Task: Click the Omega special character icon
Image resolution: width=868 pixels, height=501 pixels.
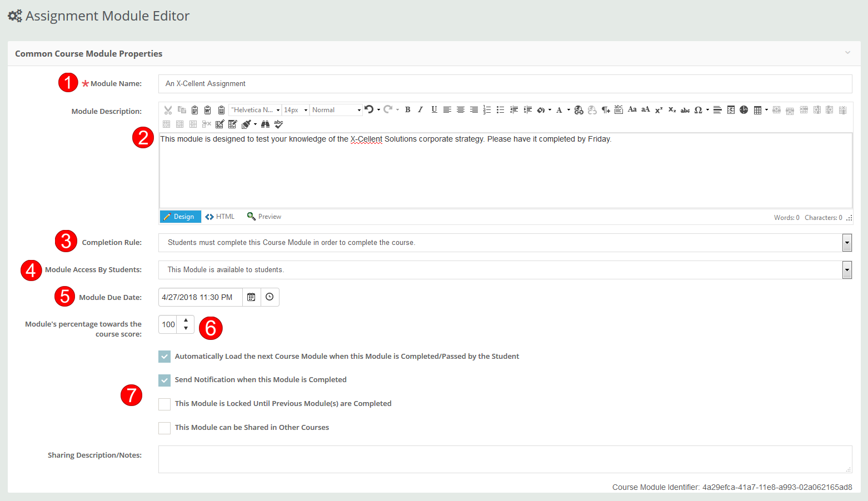Action: [x=700, y=109]
